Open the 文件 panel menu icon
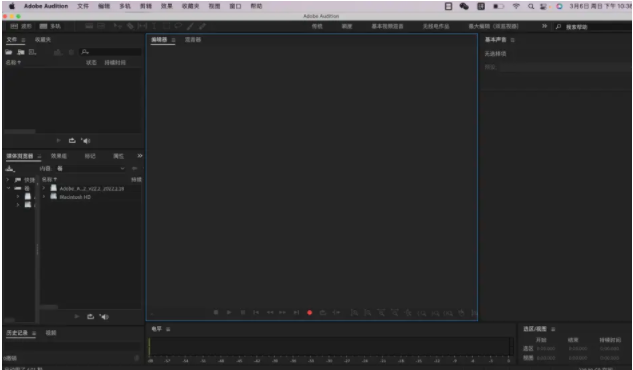Image resolution: width=633 pixels, height=370 pixels. [x=23, y=40]
